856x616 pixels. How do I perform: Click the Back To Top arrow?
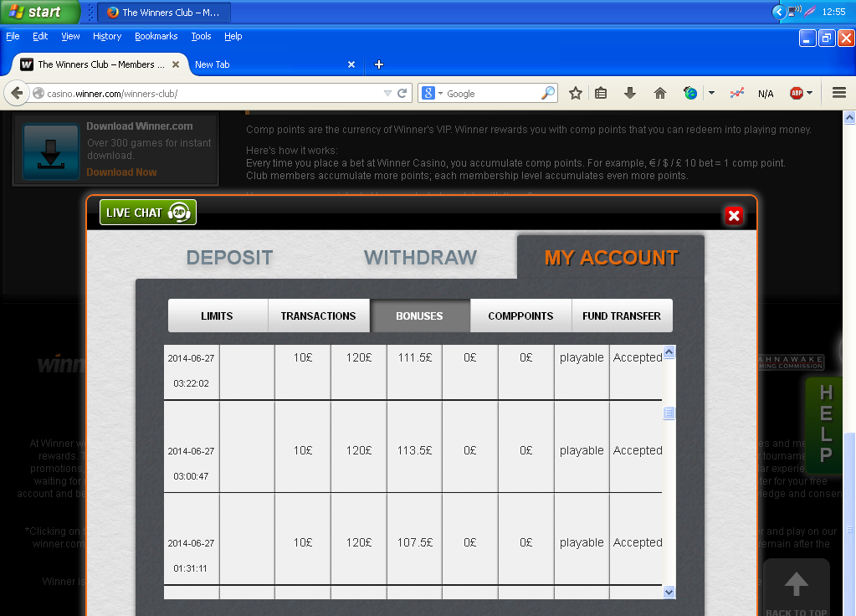pyautogui.click(x=797, y=585)
